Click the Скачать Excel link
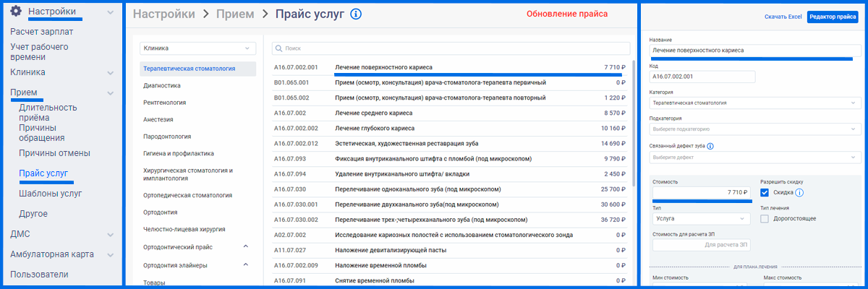 pyautogui.click(x=783, y=17)
